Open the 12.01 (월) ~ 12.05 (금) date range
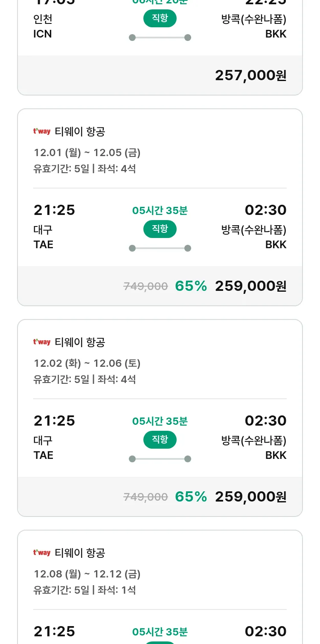The width and height of the screenshot is (320, 644). tap(87, 153)
